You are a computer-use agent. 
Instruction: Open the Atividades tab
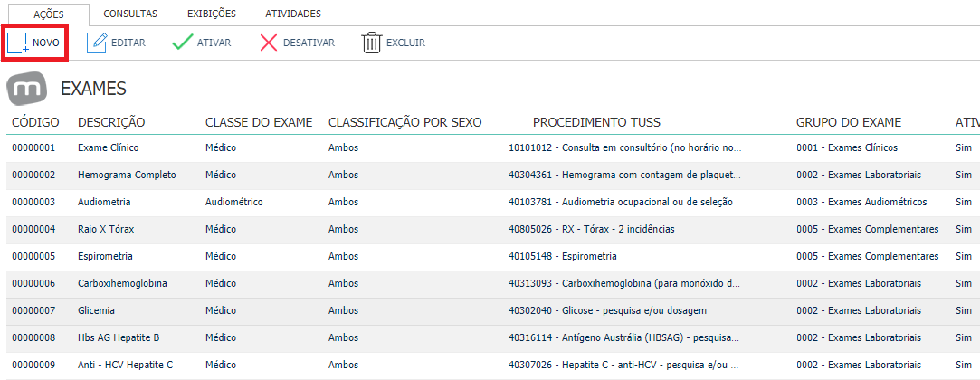(293, 14)
